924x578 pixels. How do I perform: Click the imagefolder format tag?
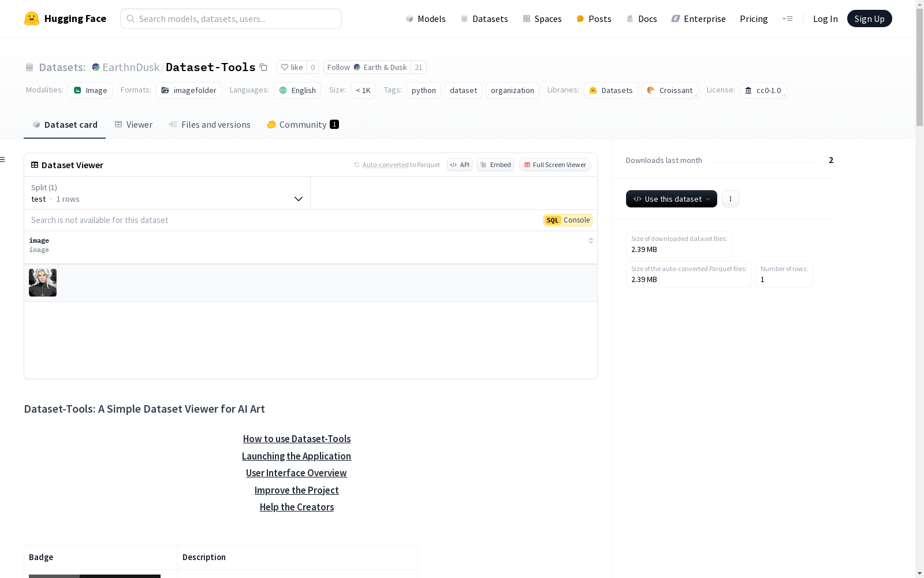coord(189,90)
